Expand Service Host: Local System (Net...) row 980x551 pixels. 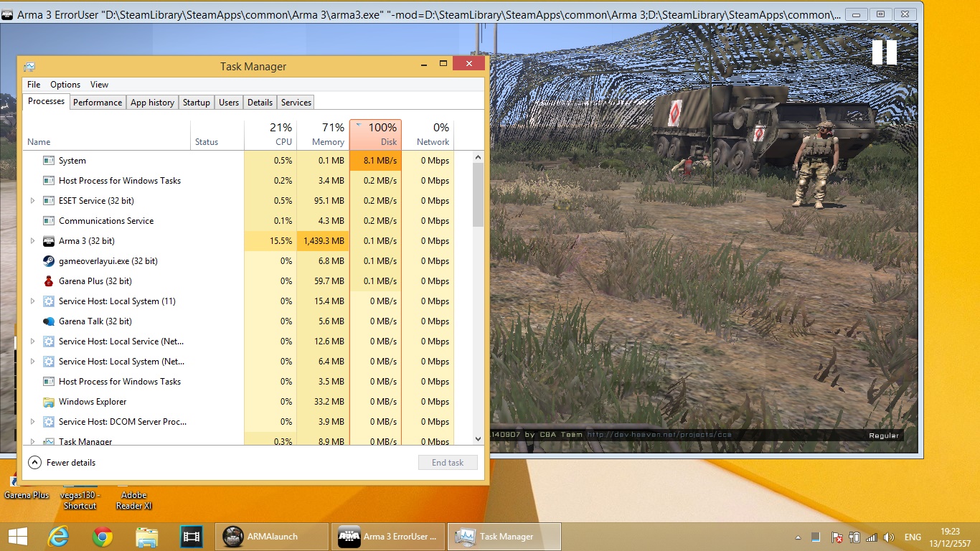(32, 362)
